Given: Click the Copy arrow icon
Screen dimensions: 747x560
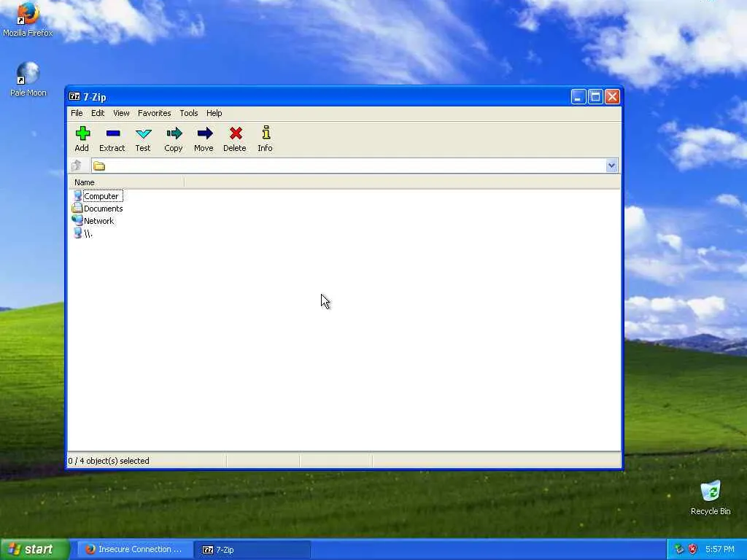Looking at the screenshot, I should click(174, 133).
